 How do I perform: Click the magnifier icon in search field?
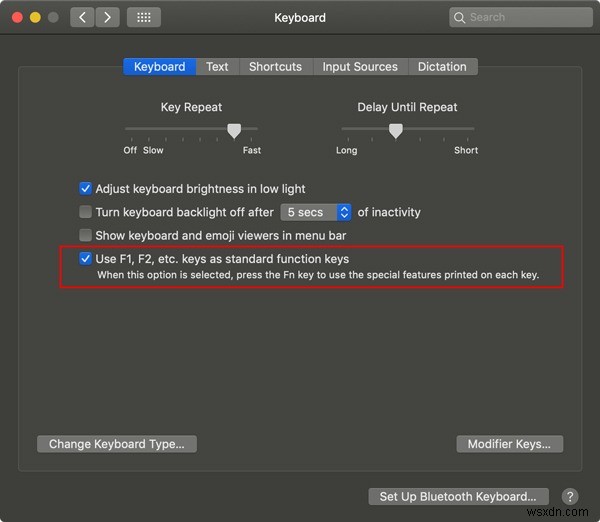[459, 18]
